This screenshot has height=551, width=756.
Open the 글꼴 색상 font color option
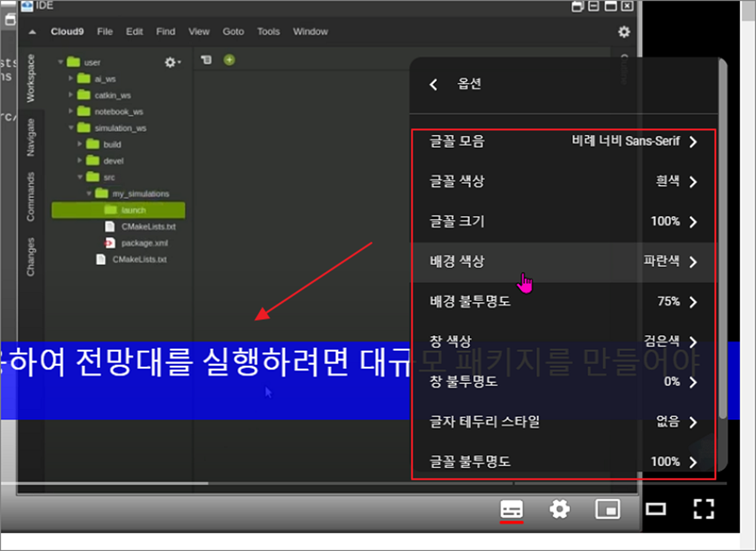pos(563,181)
